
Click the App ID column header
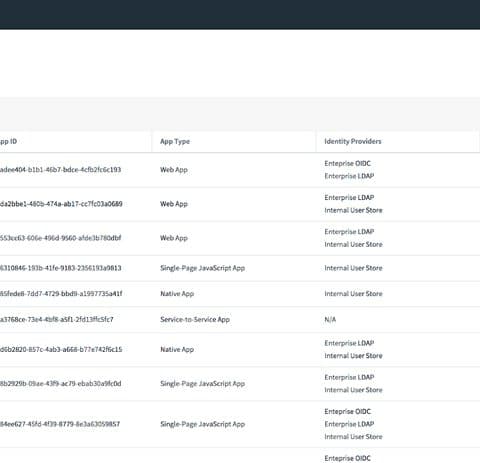(x=8, y=141)
